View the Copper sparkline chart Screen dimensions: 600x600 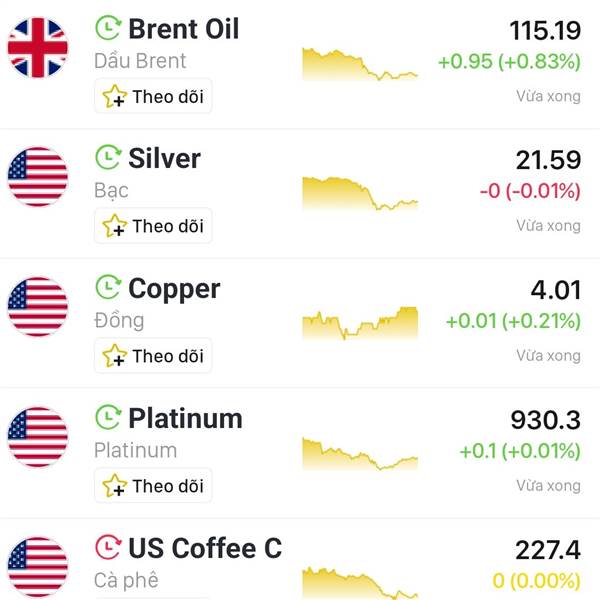[360, 323]
